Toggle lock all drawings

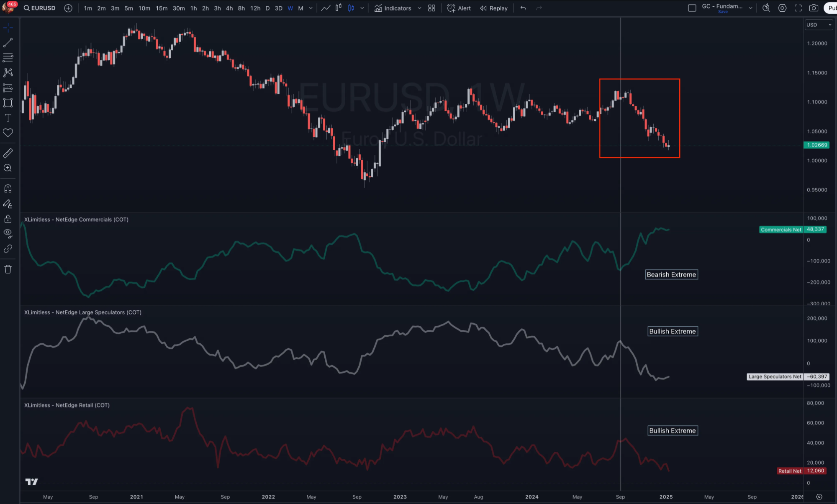coord(8,219)
